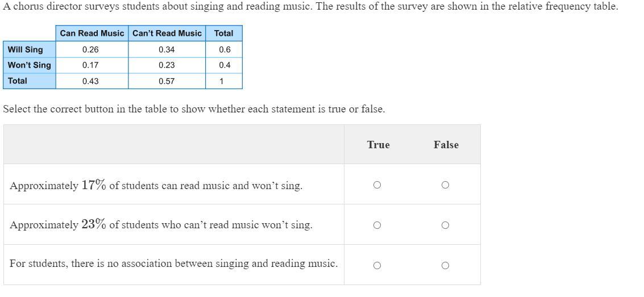Click the True column heading
This screenshot has height=297, width=644.
pyautogui.click(x=378, y=145)
